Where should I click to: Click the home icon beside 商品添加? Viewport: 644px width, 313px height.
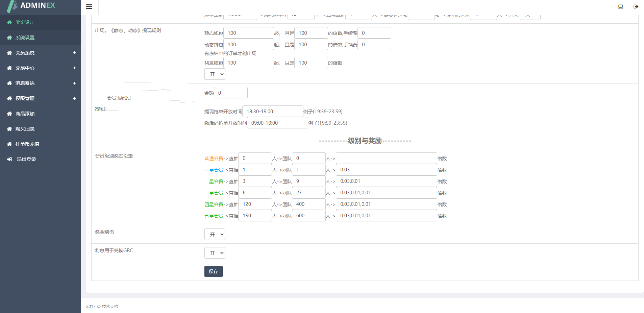(x=9, y=114)
